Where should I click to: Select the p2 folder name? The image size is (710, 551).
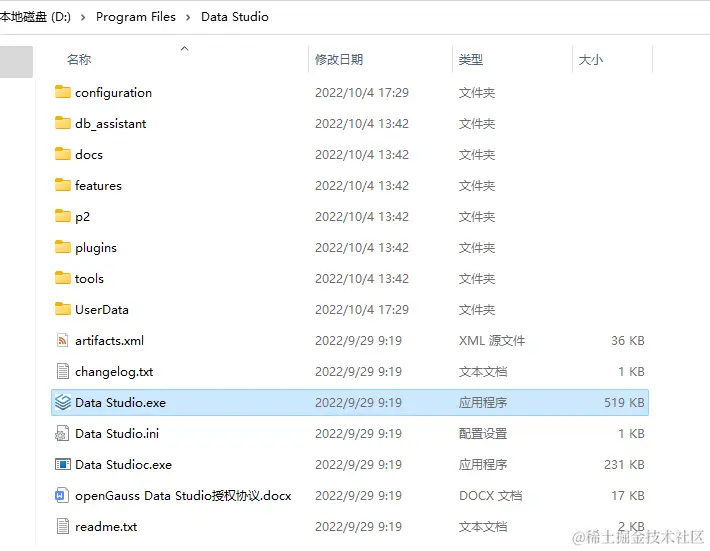(82, 217)
